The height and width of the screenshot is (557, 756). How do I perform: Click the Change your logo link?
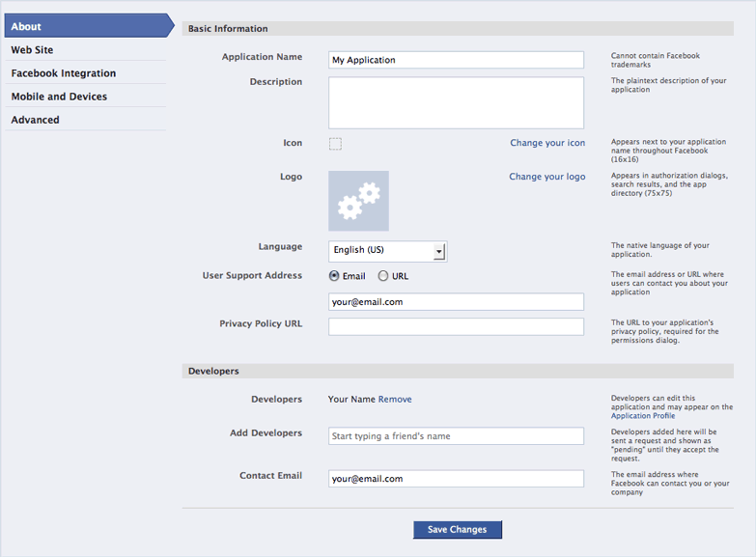tap(547, 177)
